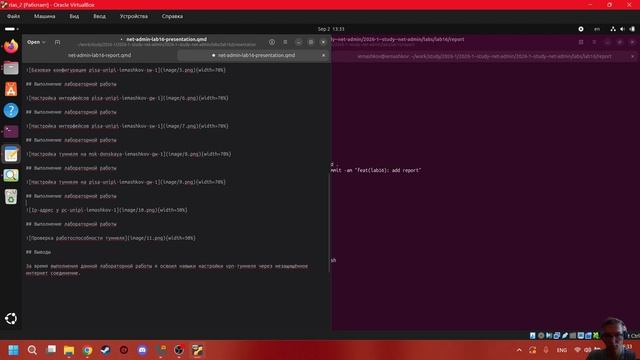The image size is (640, 360).
Task: Open OBS Studio from the Windows taskbar
Action: 179,350
